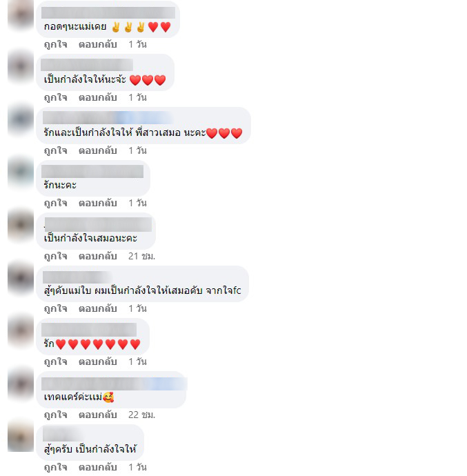This screenshot has height=476, width=467.
Task: Like the comment "เป็นกำลังใจให้นะจ๊ะ"
Action: pyautogui.click(x=56, y=98)
